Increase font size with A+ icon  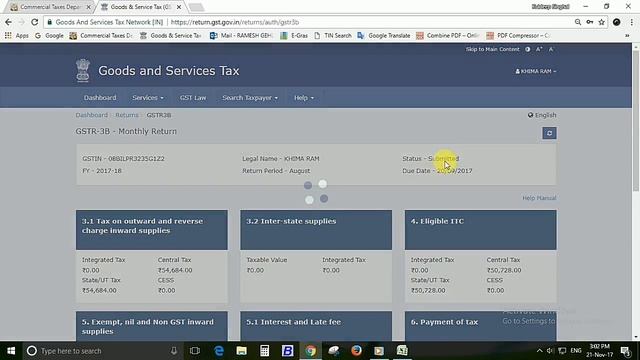pyautogui.click(x=539, y=49)
